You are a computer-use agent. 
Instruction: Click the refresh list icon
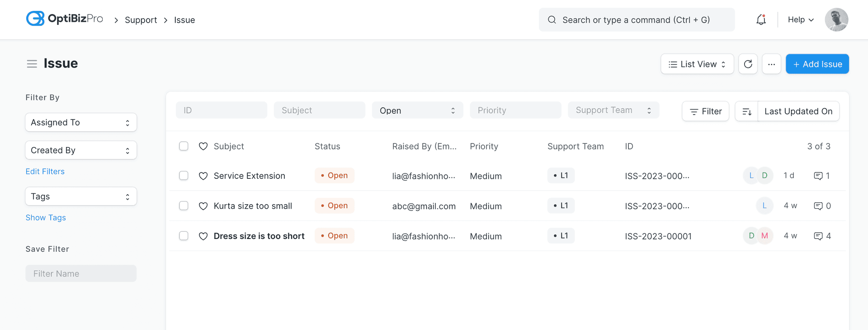[748, 64]
